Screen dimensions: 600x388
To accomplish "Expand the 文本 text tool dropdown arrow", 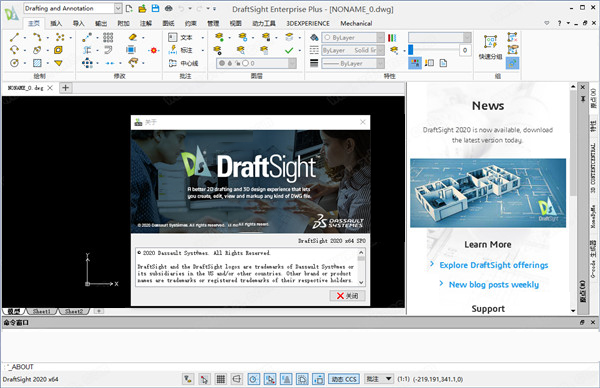I will (203, 37).
